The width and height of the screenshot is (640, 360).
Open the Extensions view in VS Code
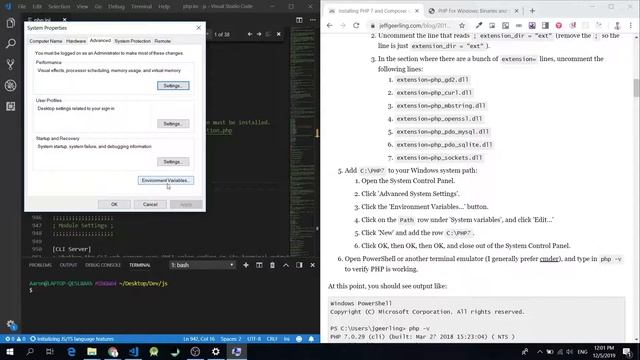pyautogui.click(x=11, y=106)
